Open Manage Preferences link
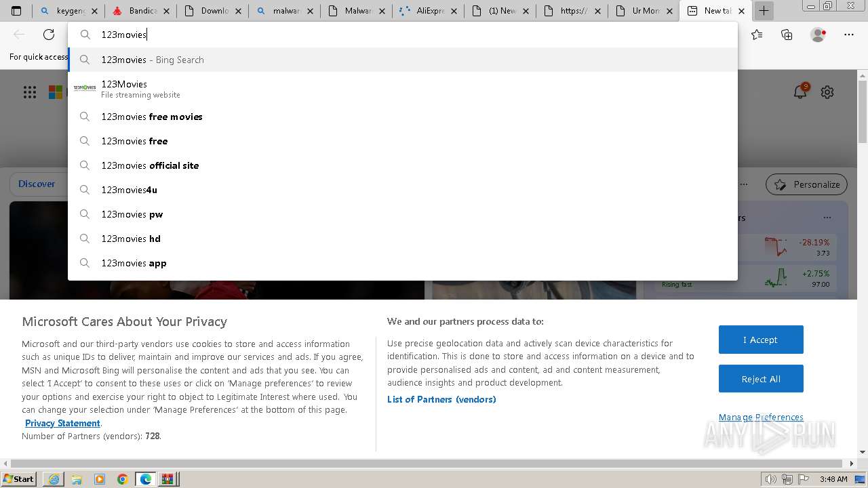This screenshot has height=488, width=868. click(x=761, y=417)
